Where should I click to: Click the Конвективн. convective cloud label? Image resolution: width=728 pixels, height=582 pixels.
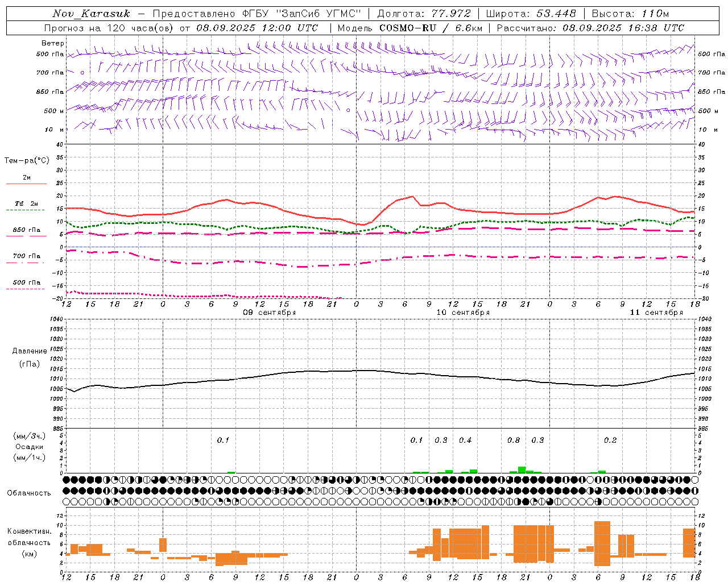[30, 531]
